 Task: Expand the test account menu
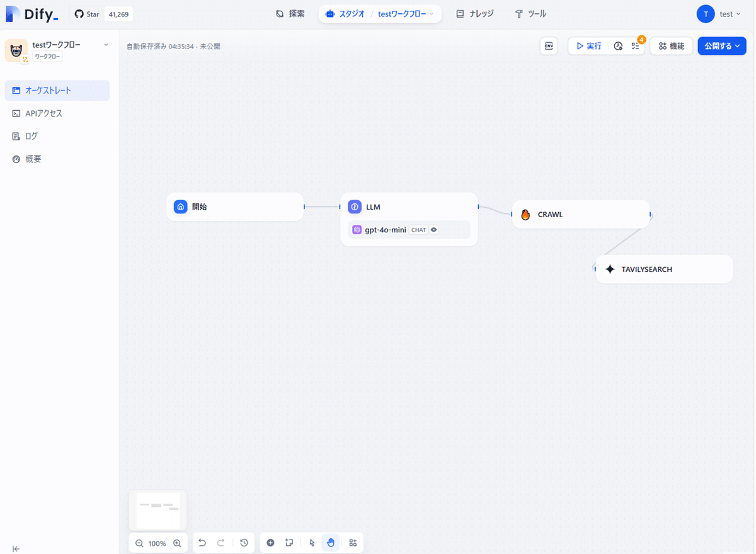click(720, 14)
